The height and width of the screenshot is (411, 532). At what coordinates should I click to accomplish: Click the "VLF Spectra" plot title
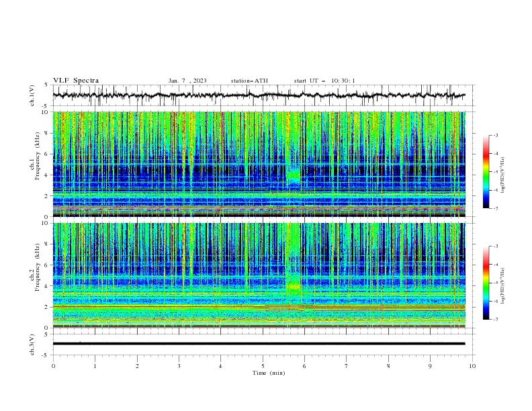[x=76, y=81]
